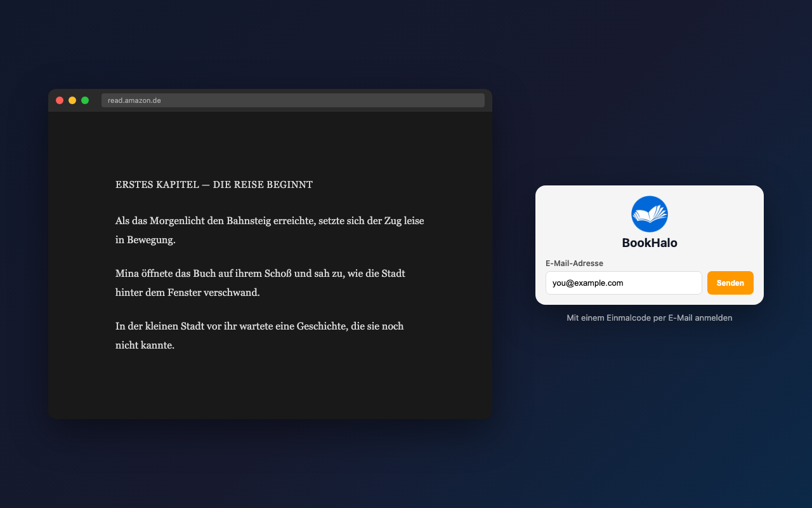
Task: Focus the E-Mail-Adresse input field
Action: click(x=624, y=283)
